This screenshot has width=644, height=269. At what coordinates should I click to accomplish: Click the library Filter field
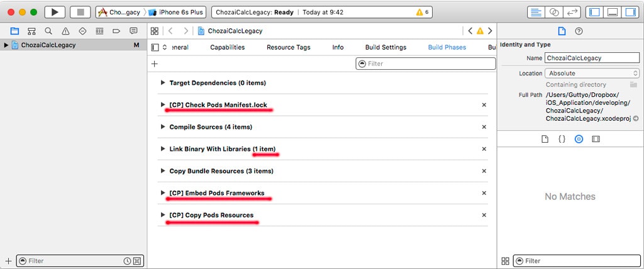click(x=577, y=261)
